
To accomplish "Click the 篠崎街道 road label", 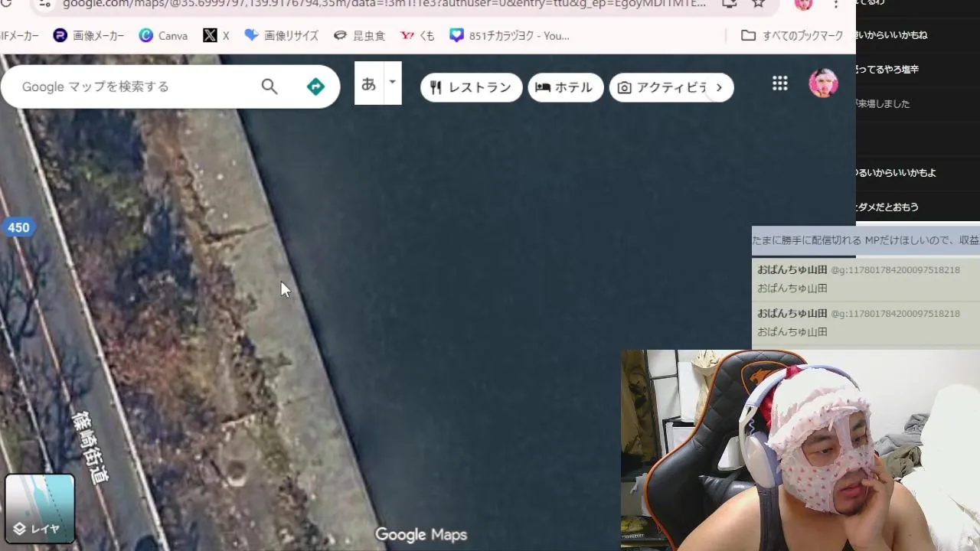I will pos(90,448).
